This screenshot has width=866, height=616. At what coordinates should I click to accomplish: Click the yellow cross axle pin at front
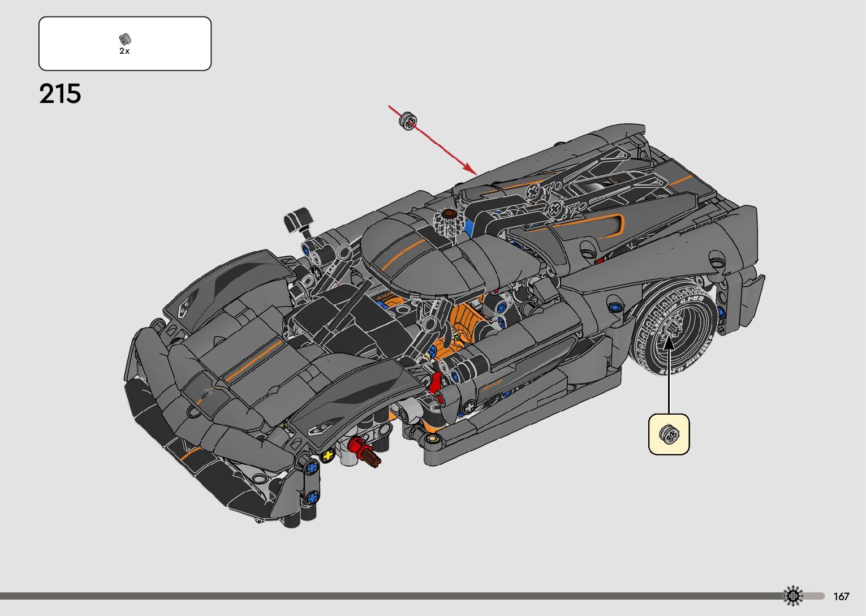[x=327, y=456]
